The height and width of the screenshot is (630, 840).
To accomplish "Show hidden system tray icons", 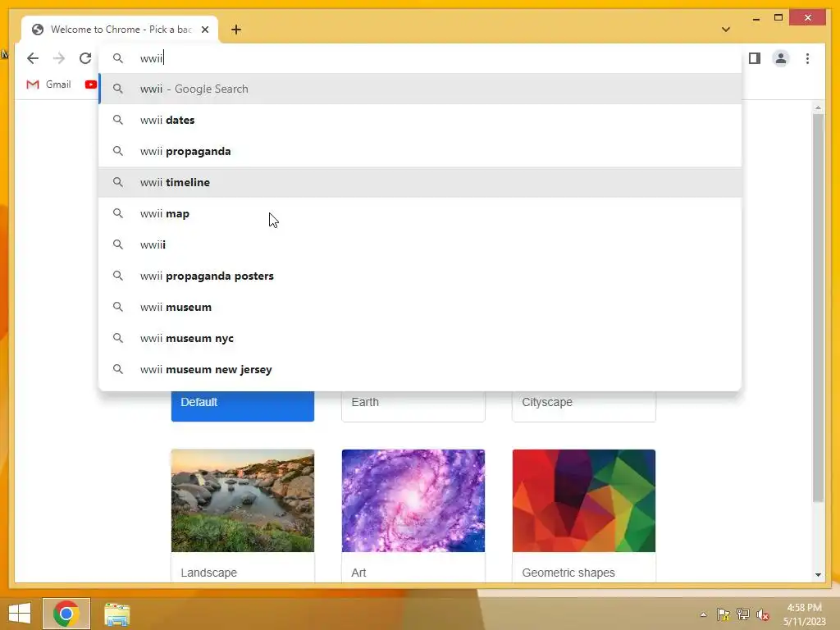I will pyautogui.click(x=703, y=614).
